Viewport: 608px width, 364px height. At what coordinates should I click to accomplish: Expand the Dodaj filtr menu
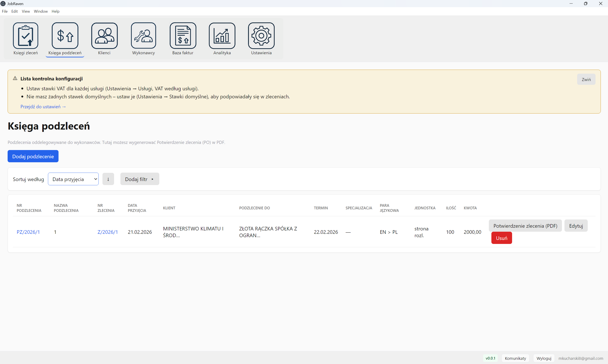point(139,179)
